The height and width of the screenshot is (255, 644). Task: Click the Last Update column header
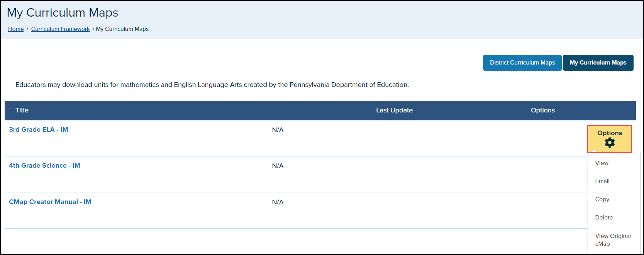coord(394,110)
